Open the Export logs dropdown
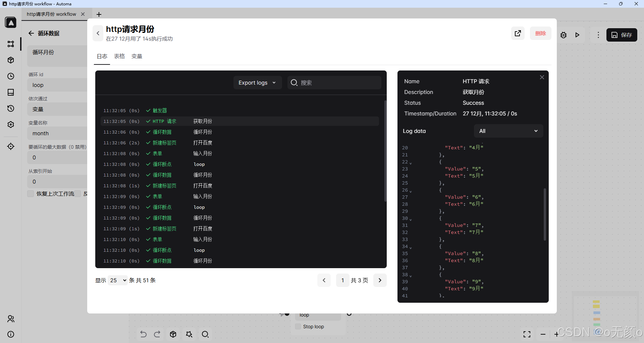This screenshot has height=343, width=644. point(257,83)
